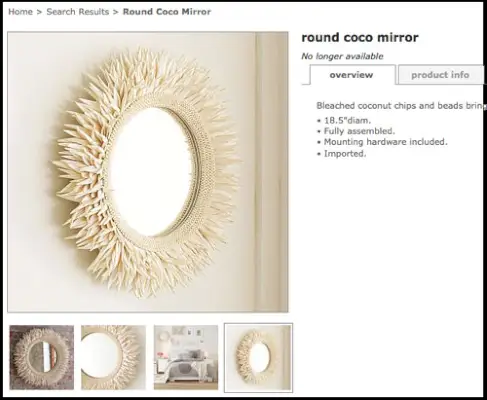
Task: Click the mirror glass in main image
Action: click(152, 172)
